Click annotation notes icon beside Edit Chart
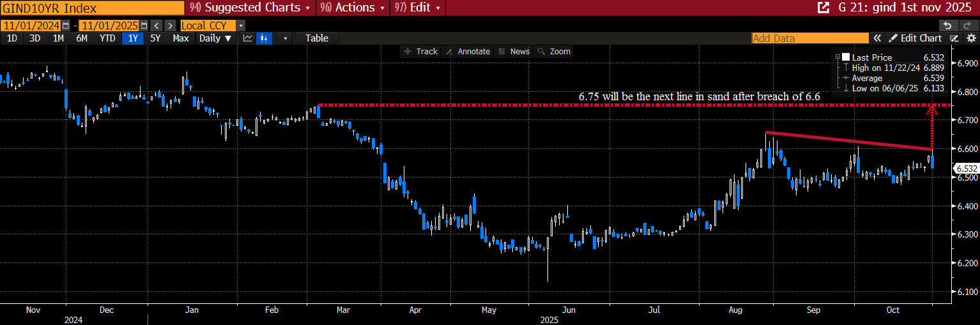The height and width of the screenshot is (325, 980). [x=954, y=38]
